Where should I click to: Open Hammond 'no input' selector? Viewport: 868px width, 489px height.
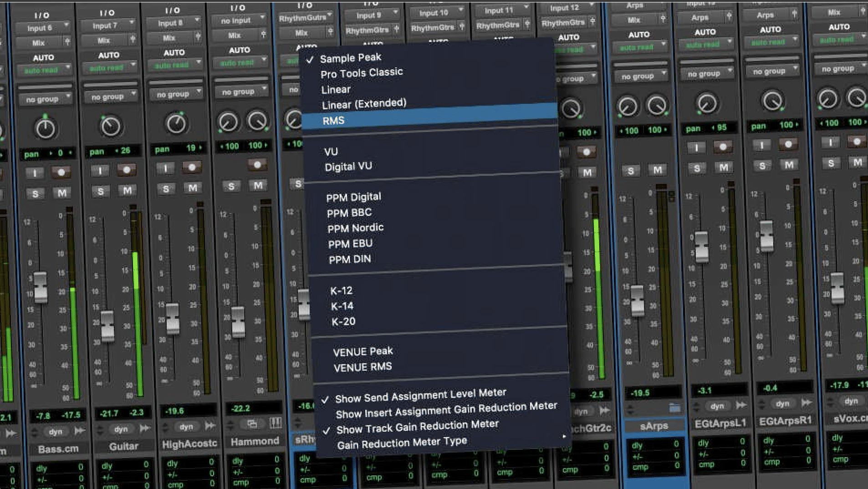pyautogui.click(x=239, y=20)
